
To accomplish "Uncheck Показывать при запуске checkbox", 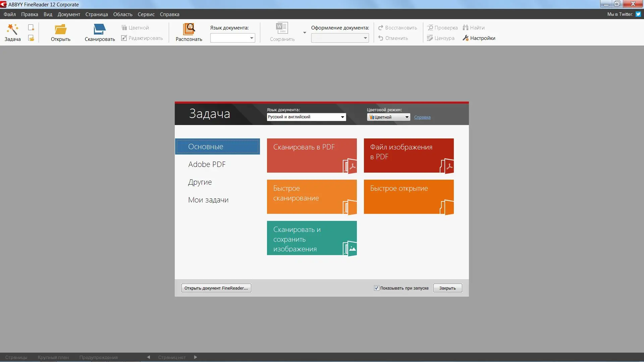I will (x=376, y=288).
